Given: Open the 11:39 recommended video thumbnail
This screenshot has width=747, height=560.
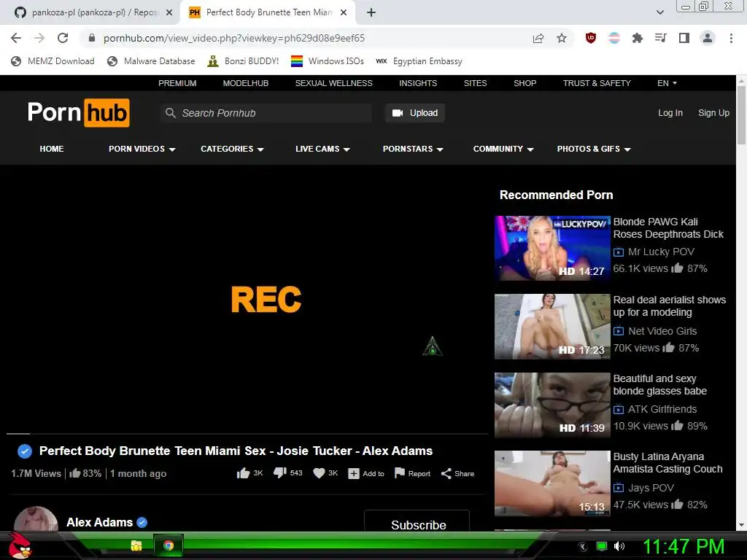Looking at the screenshot, I should 552,405.
